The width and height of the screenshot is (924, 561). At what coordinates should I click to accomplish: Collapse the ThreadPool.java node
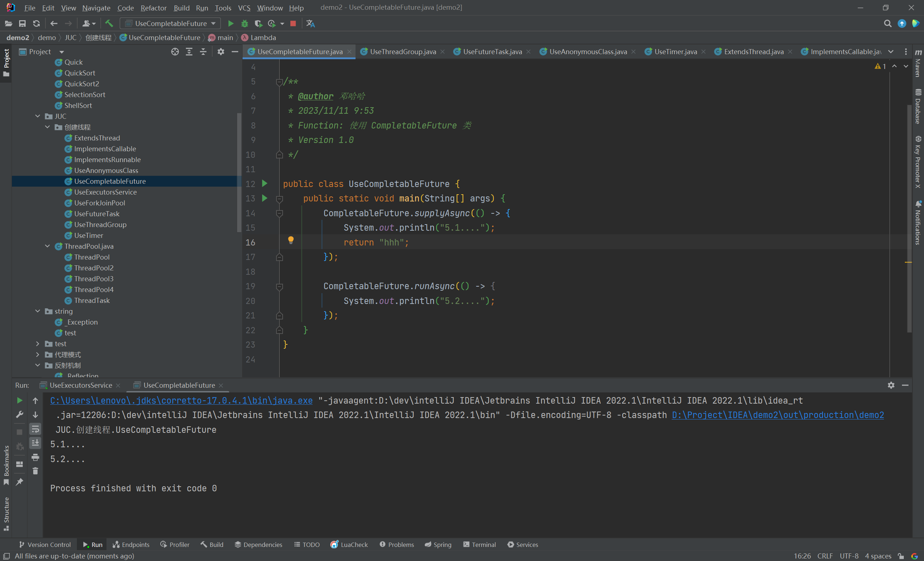(x=47, y=246)
